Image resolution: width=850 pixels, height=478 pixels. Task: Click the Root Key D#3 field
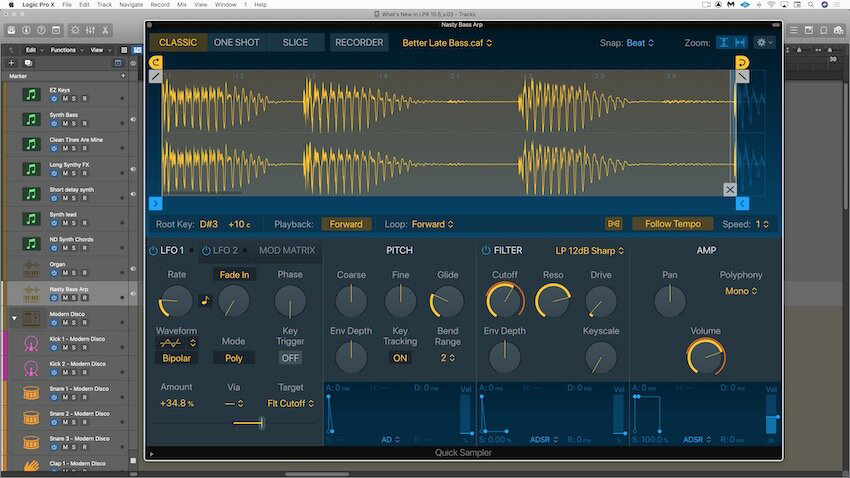pyautogui.click(x=209, y=224)
